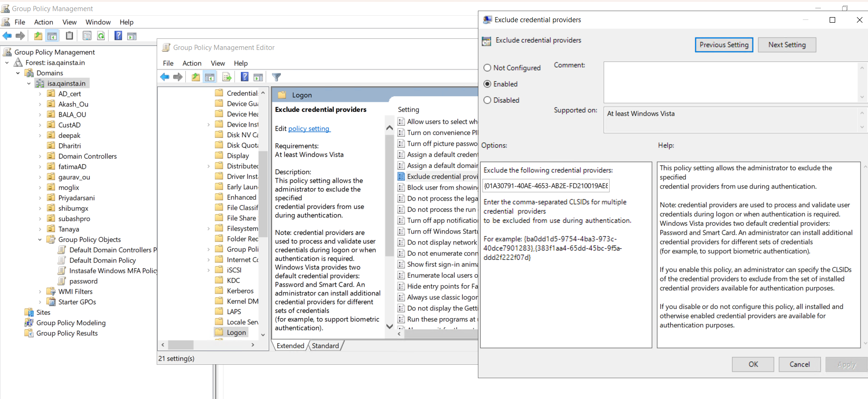This screenshot has height=399, width=868.
Task: Select 'Turn off picture password' setting row
Action: [x=437, y=144]
